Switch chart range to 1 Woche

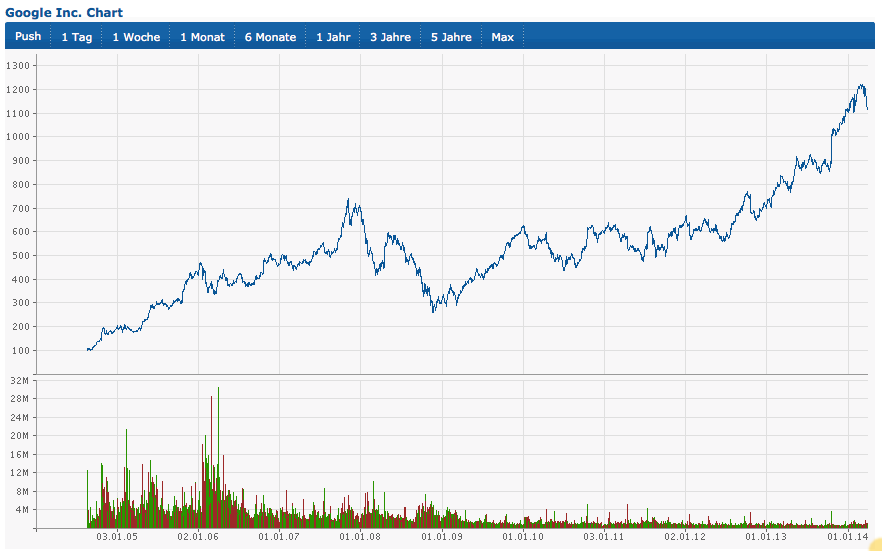click(136, 37)
